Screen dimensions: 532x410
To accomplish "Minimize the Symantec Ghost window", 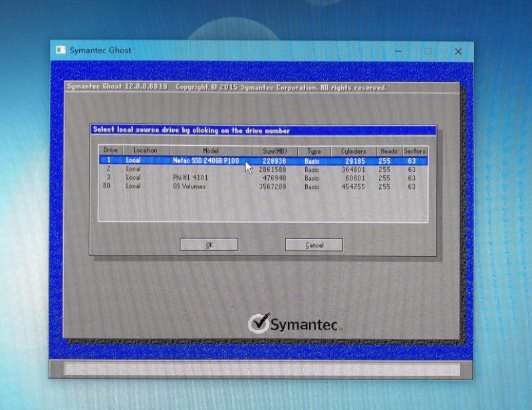I will tap(398, 51).
